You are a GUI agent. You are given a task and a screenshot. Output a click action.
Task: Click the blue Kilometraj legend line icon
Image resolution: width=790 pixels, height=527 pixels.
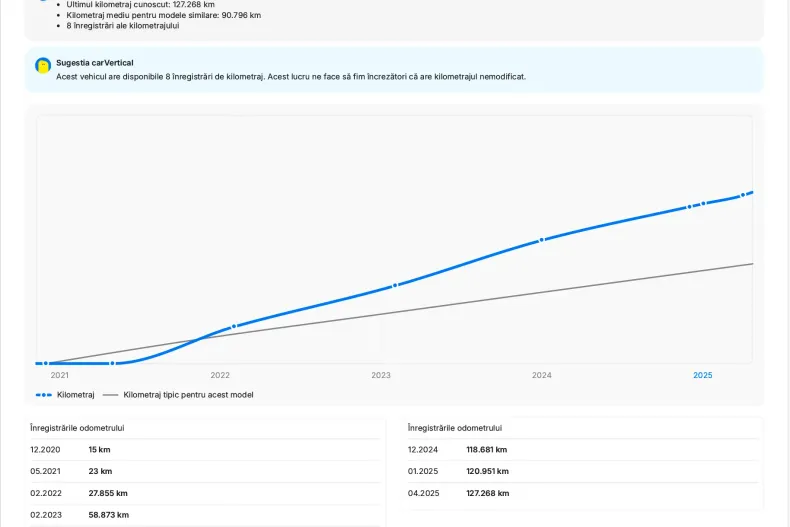44,395
